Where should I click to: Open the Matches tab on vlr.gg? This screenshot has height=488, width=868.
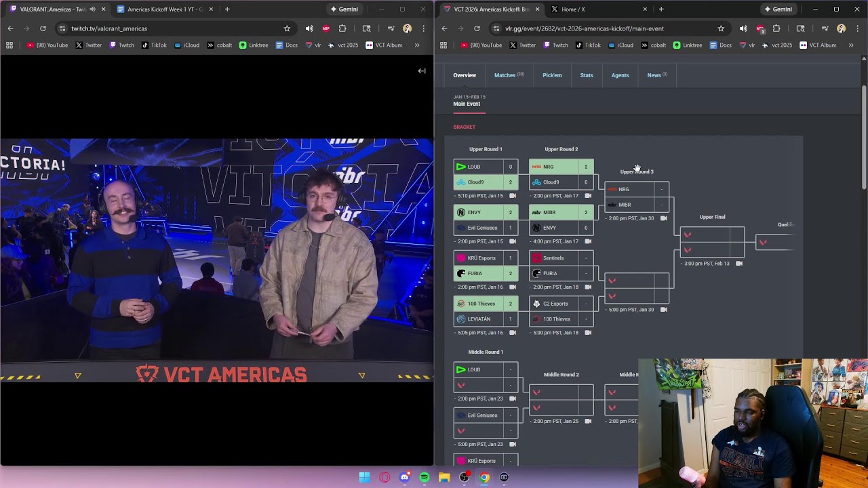coord(509,75)
